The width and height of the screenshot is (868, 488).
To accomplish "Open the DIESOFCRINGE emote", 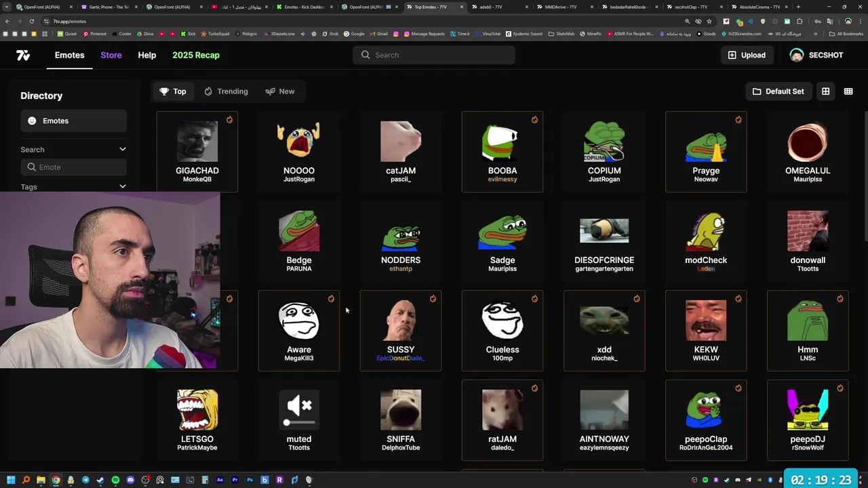I will (604, 241).
